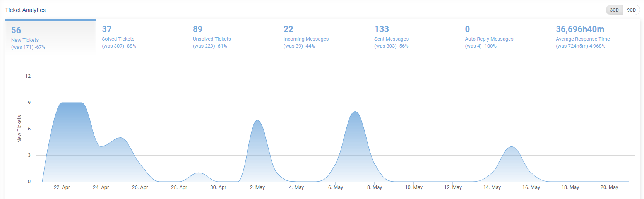Click the small chart bump near 29 April
Screen dimensions: 644x199
coord(199,173)
